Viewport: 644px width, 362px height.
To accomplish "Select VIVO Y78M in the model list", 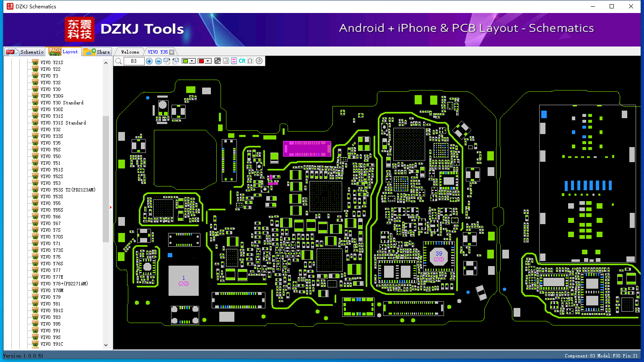I will click(x=52, y=290).
